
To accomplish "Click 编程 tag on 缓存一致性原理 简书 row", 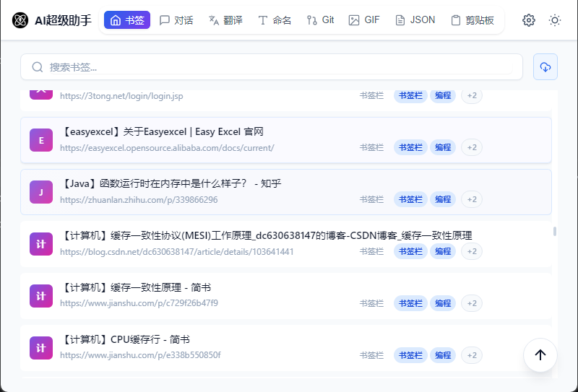I will click(443, 303).
